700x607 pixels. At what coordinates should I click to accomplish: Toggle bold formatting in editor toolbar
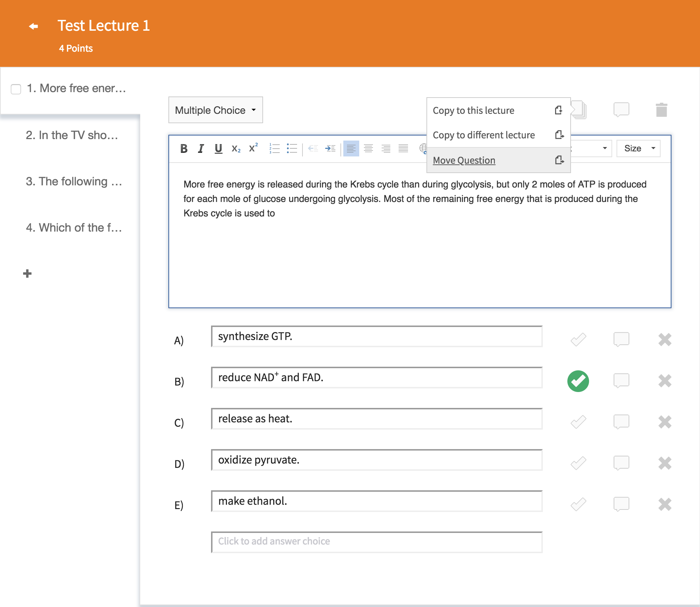tap(184, 148)
